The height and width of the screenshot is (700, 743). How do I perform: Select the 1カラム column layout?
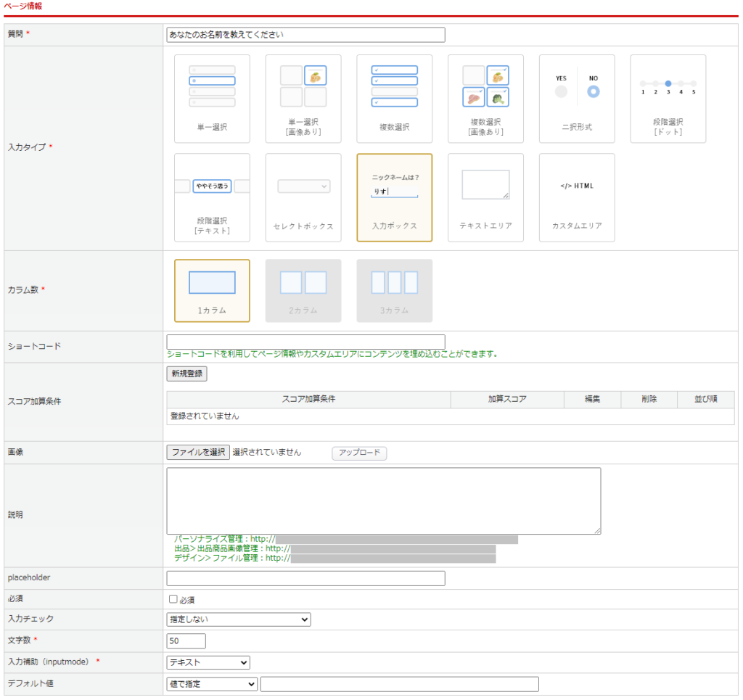(x=212, y=290)
